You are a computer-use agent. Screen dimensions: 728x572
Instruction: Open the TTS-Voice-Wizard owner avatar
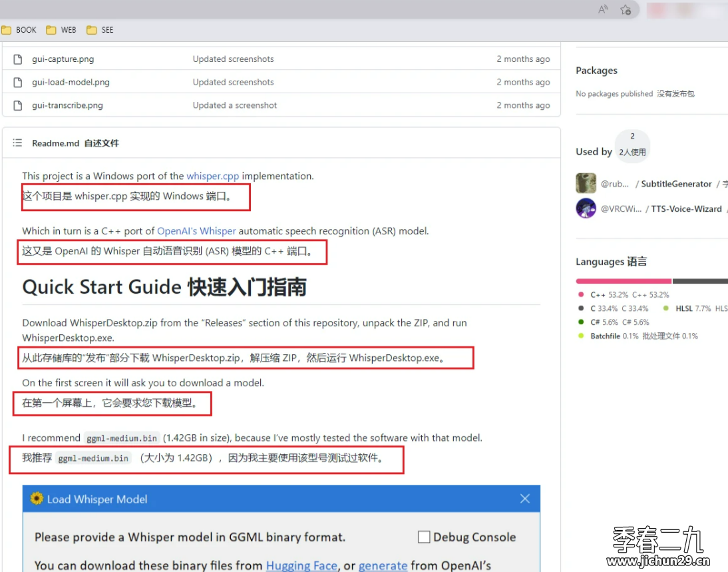pyautogui.click(x=586, y=208)
